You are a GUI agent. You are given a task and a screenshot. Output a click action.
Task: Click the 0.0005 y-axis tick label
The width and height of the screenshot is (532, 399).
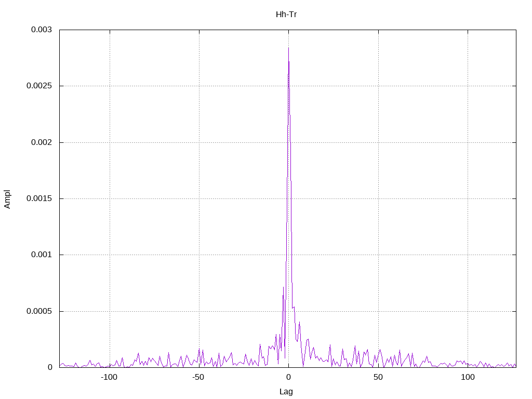39,311
